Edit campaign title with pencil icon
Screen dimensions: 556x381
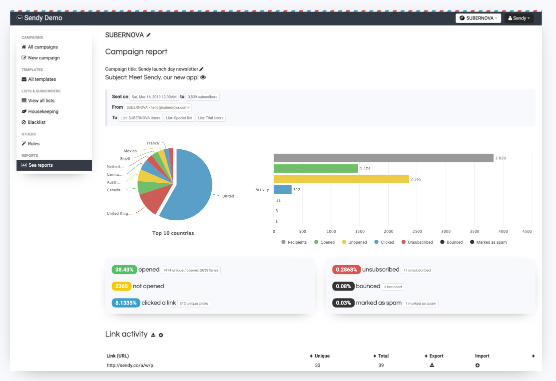pos(201,69)
